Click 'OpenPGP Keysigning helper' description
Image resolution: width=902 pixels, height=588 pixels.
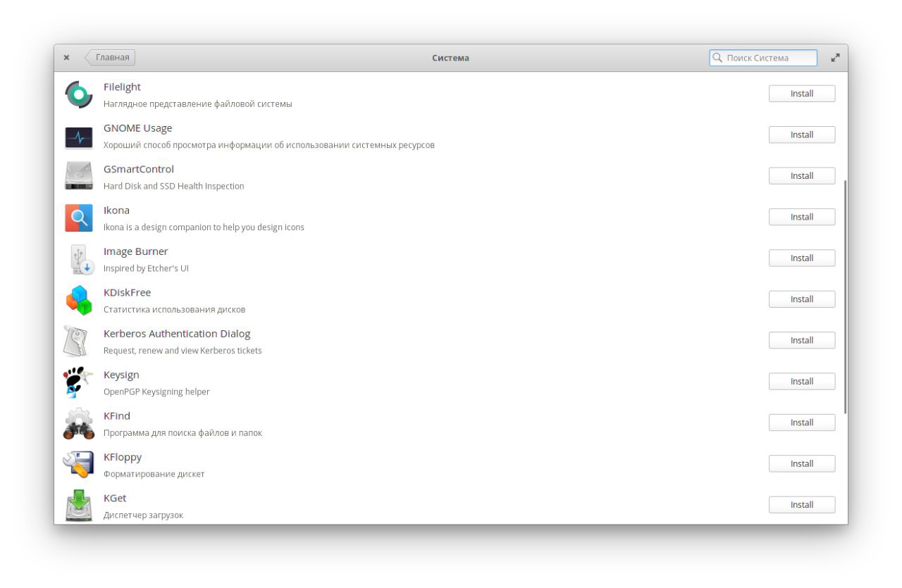coord(156,392)
